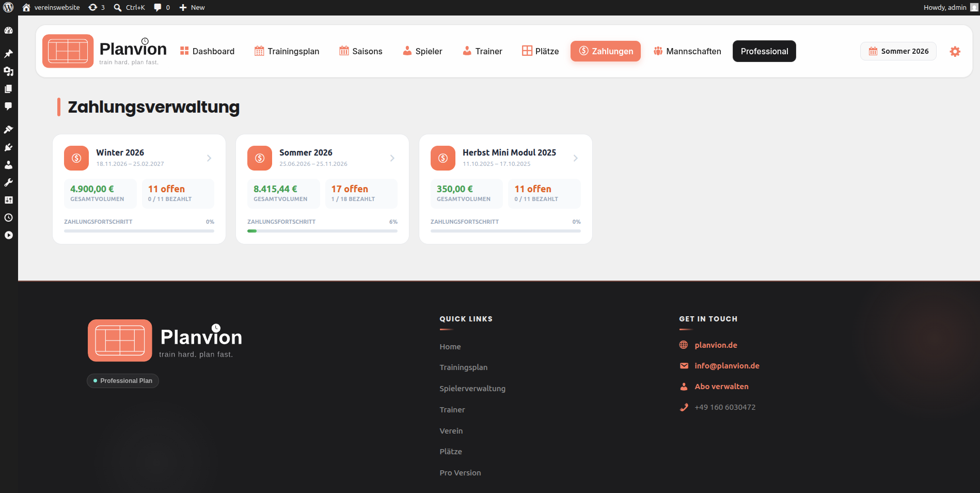The image size is (980, 493).
Task: Click the Herbst Mini Modul 2025 payment icon
Action: (443, 158)
